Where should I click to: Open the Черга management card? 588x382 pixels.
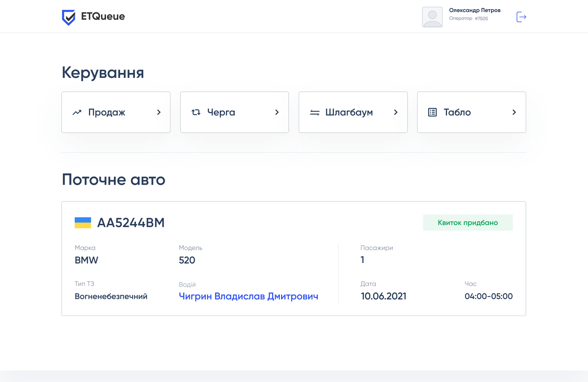(234, 112)
